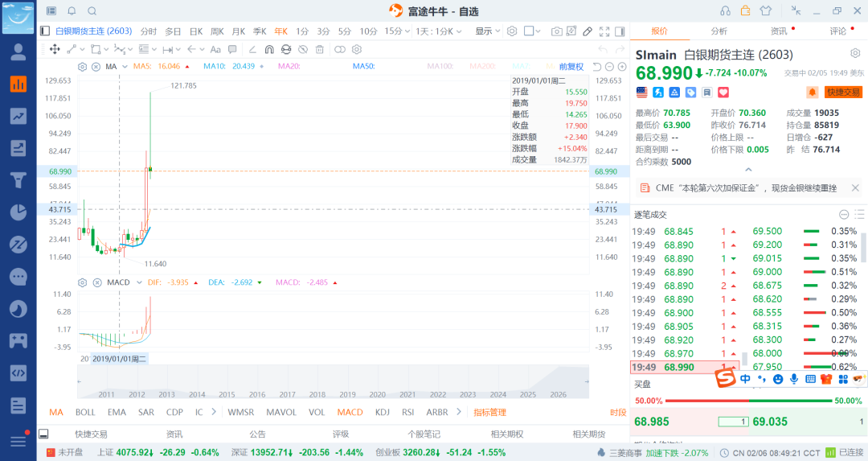Image resolution: width=868 pixels, height=461 pixels.
Task: Open quote panel settings gear beside SImain
Action: point(855,53)
